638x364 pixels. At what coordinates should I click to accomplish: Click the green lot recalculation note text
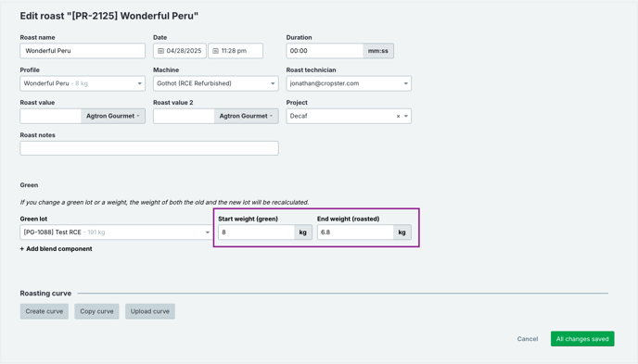164,202
